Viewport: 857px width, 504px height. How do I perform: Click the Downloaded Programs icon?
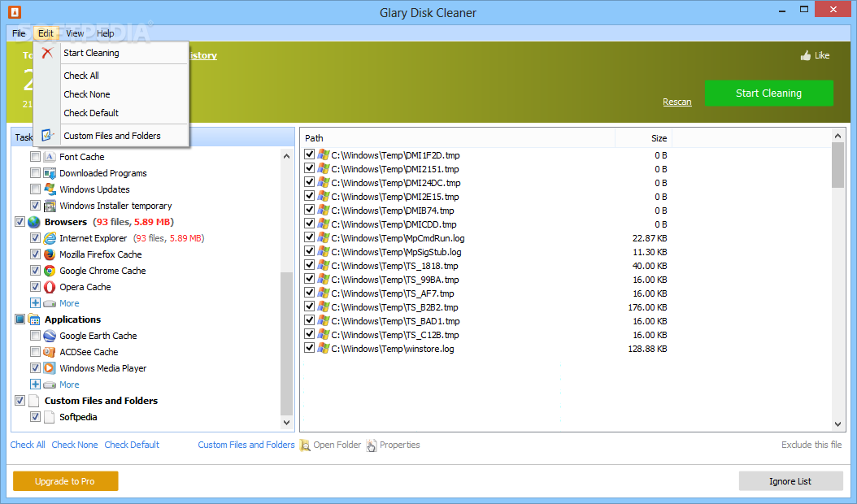pos(50,173)
